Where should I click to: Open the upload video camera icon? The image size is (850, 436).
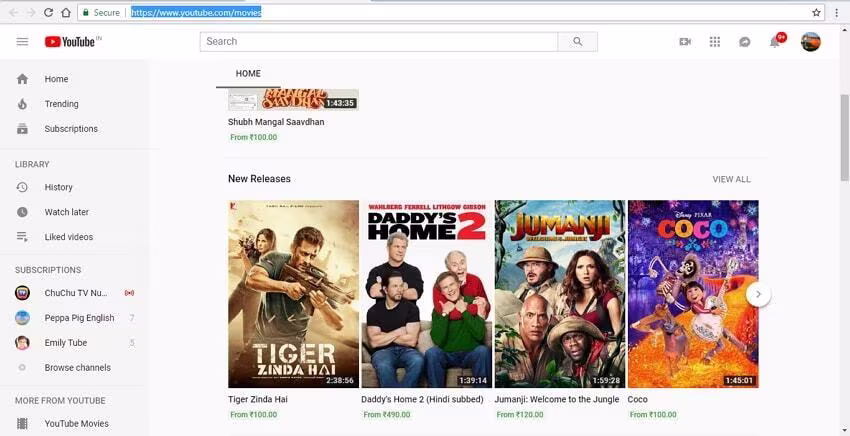(685, 42)
